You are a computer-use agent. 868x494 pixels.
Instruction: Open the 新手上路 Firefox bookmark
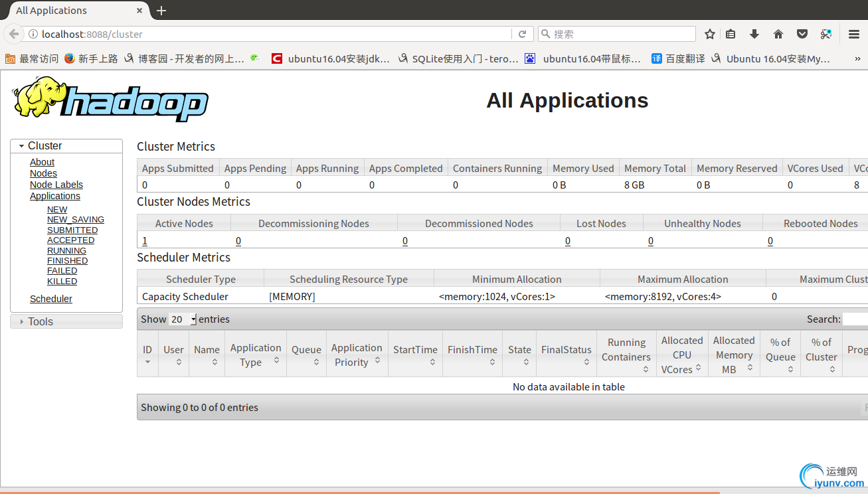[x=92, y=58]
